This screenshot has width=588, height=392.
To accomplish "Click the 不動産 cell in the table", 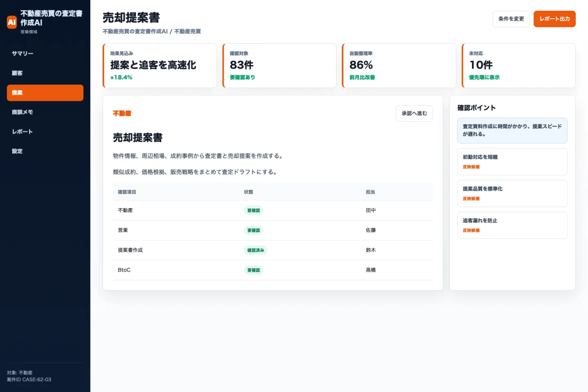I will 125,210.
